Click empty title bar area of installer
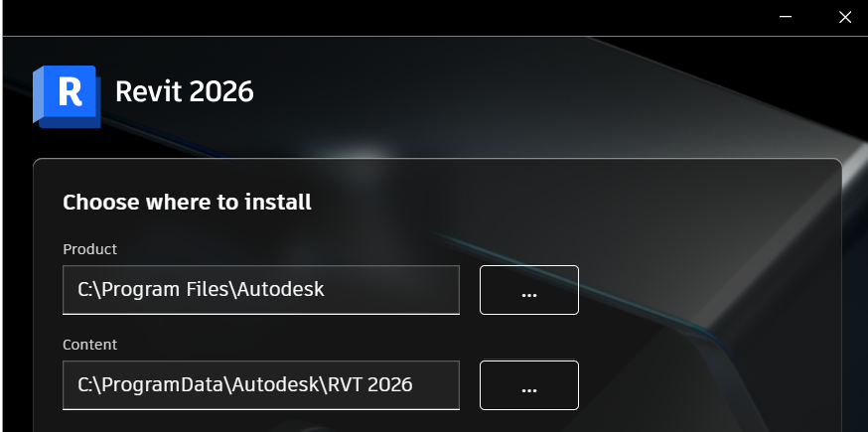Image resolution: width=868 pixels, height=432 pixels. pos(387,17)
